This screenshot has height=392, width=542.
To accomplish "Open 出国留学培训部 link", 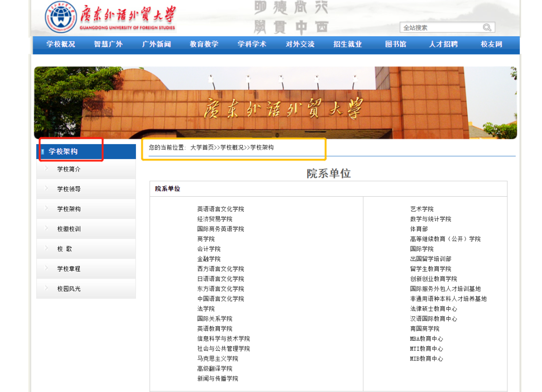I will point(431,259).
